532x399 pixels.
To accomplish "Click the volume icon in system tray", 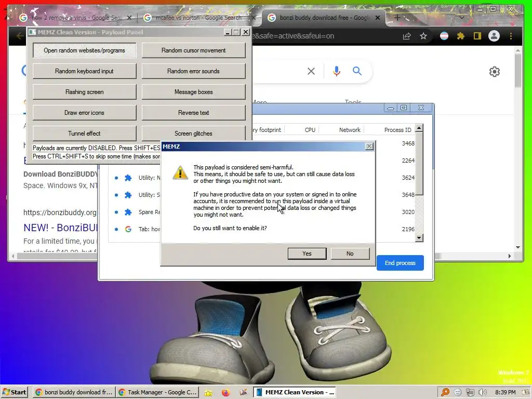I will 483,392.
